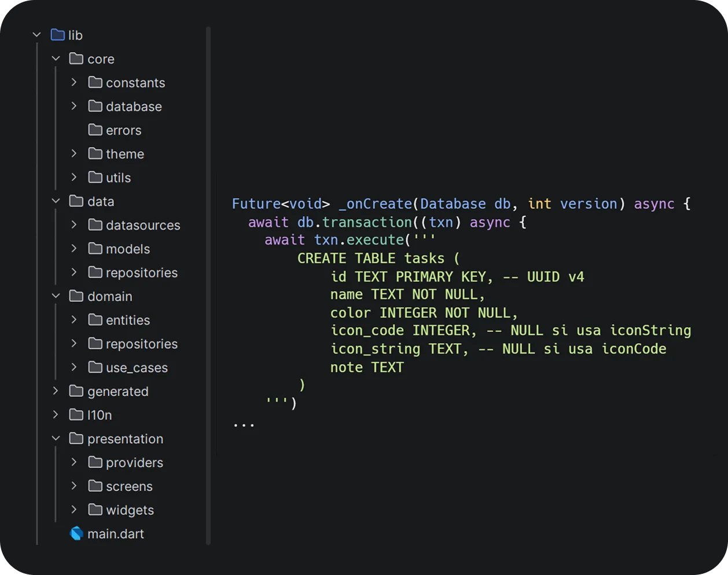This screenshot has height=575, width=728.
Task: Click the Dart icon beside main.dart
Action: 76,533
